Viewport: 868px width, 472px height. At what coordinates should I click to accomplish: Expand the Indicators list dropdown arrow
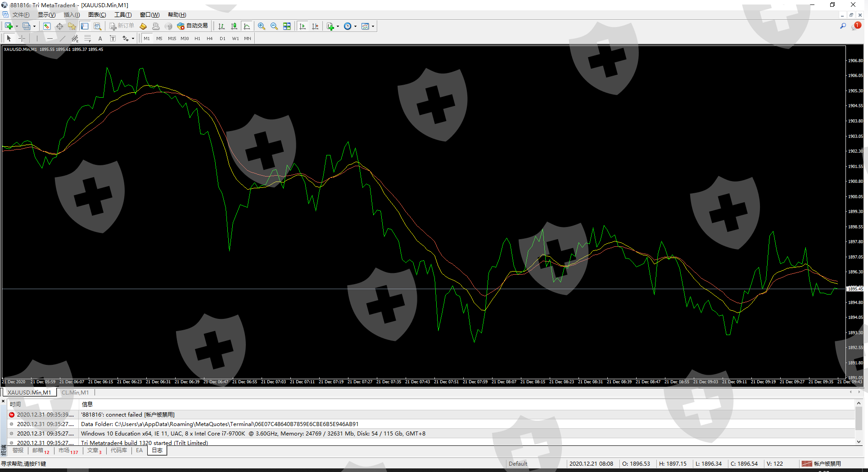(338, 26)
